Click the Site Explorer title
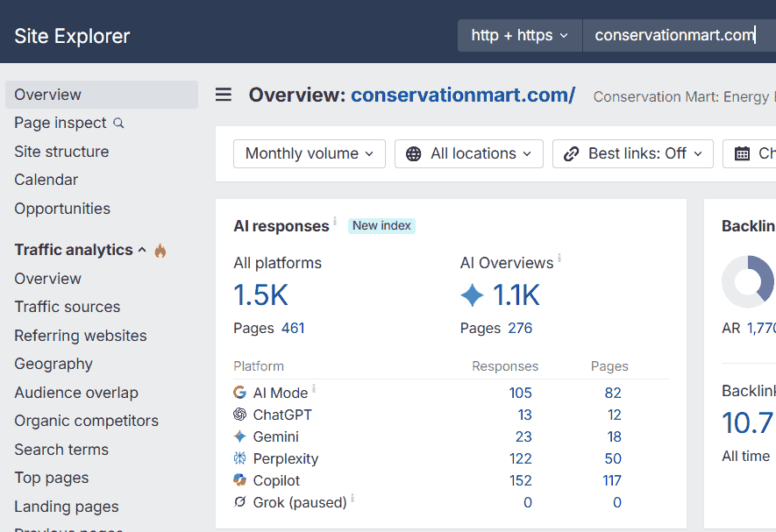Viewport: 776px width, 532px height. tap(72, 36)
